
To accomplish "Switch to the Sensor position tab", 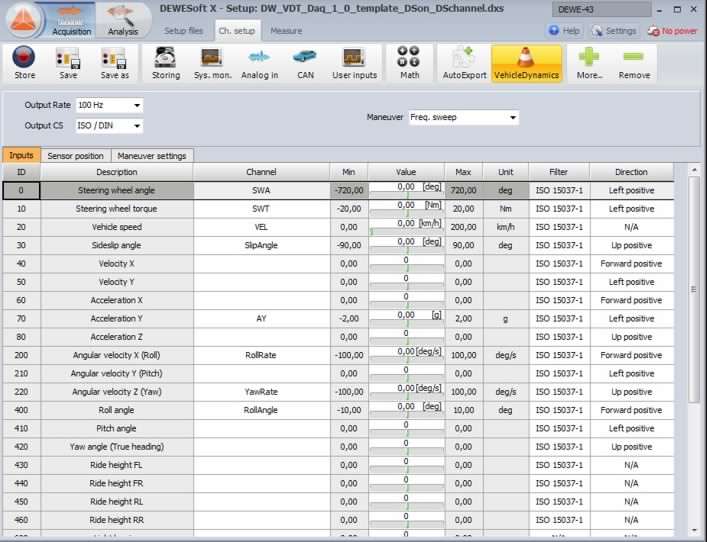I will [75, 156].
